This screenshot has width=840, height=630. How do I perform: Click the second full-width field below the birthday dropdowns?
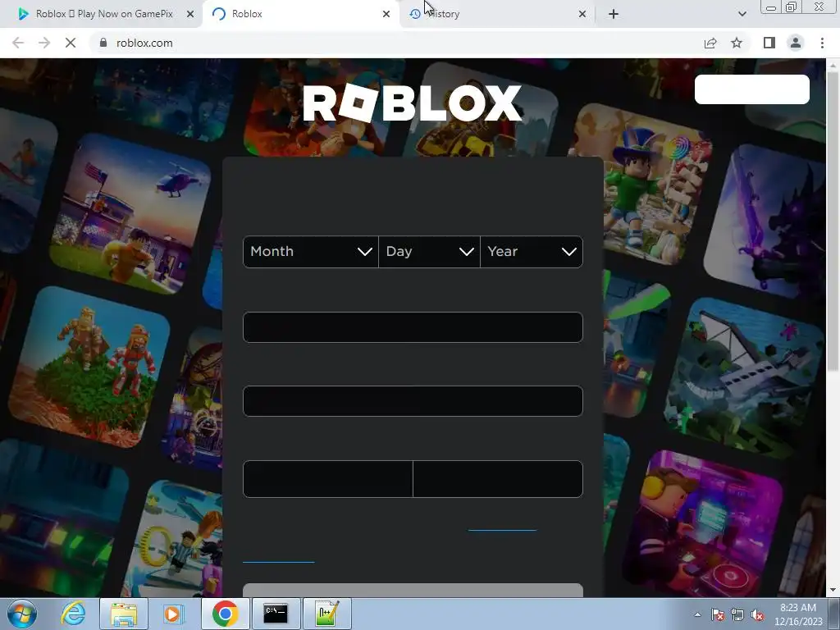pyautogui.click(x=413, y=401)
